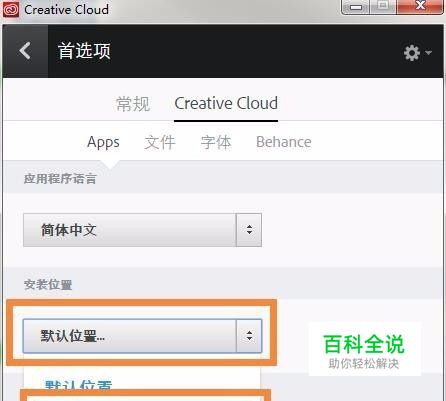The image size is (446, 401).
Task: Switch to the Behance sub-tab
Action: (284, 142)
